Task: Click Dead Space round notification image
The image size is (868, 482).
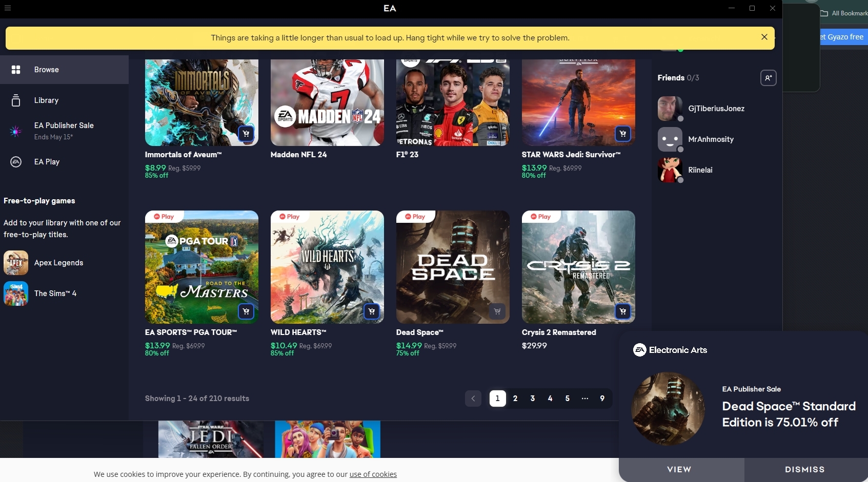Action: click(x=668, y=409)
